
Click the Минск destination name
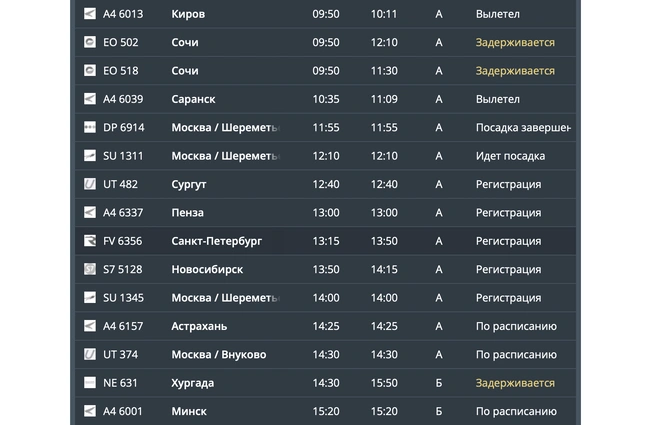[x=192, y=411]
